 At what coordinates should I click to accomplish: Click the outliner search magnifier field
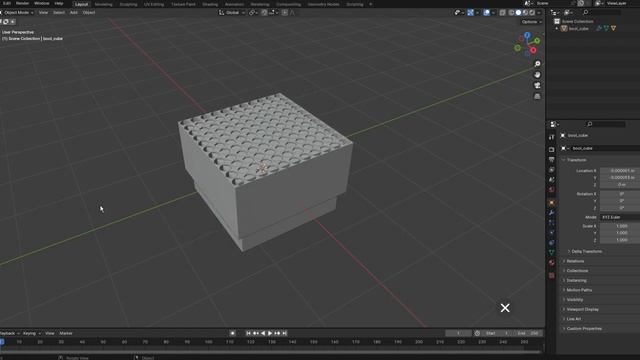pos(602,13)
